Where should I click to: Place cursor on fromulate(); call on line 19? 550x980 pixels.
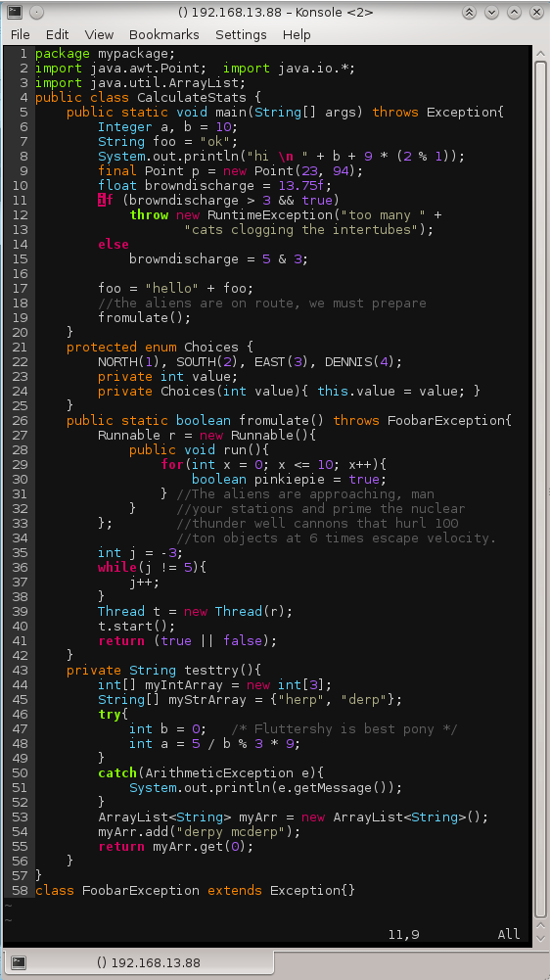[x=145, y=317]
